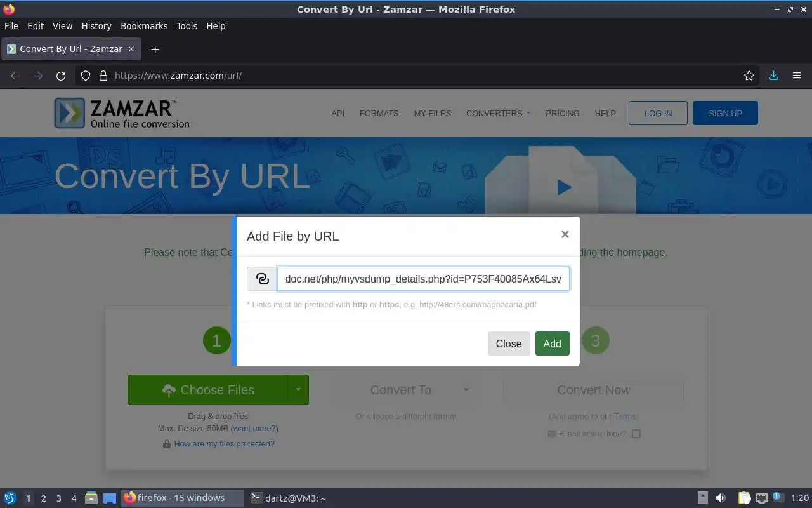Click the tray eject/removable media icon
The width and height of the screenshot is (812, 508).
pos(703,498)
